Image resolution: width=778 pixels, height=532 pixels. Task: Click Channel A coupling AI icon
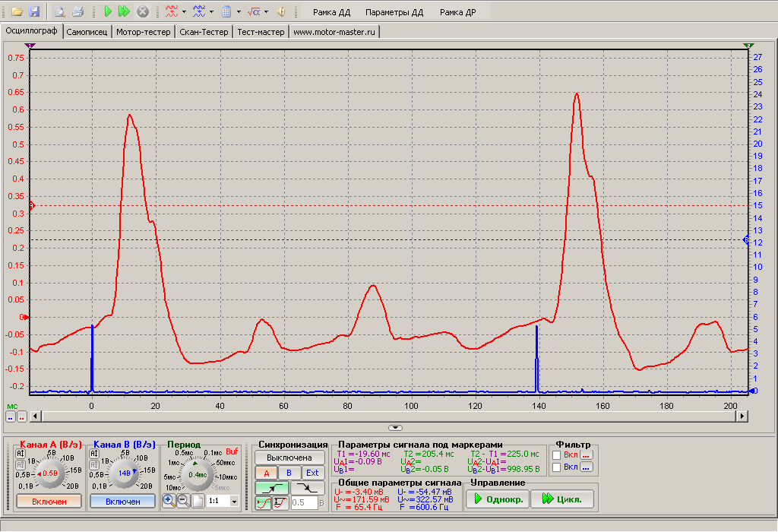click(x=21, y=454)
